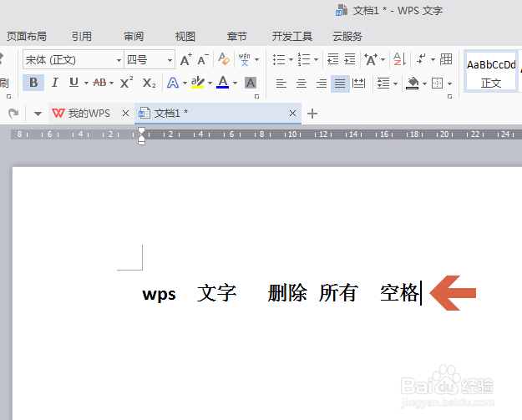Insert table grid icon
Image resolution: width=522 pixels, height=420 pixels.
coord(446,59)
